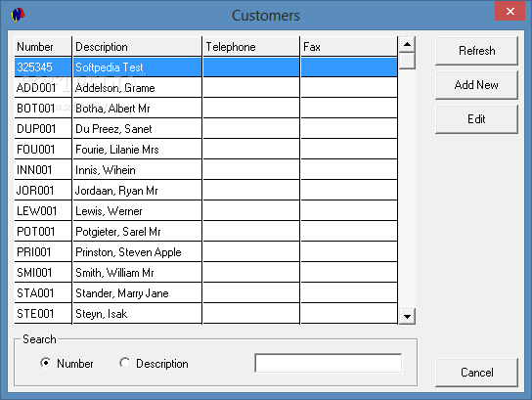
Task: Select customer ADD001
Action: pyautogui.click(x=43, y=88)
